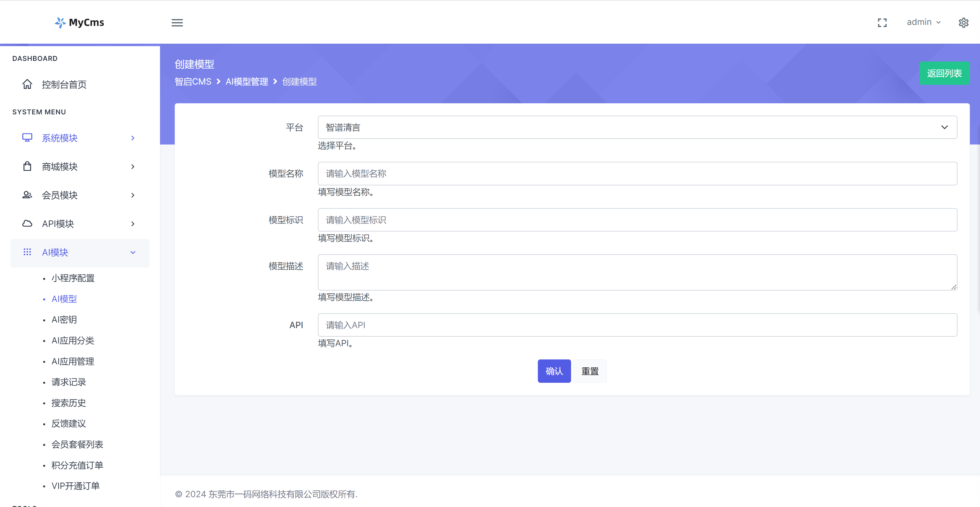Click the shopping bag icon for 商城模块
Image resolution: width=980 pixels, height=507 pixels.
click(x=27, y=166)
